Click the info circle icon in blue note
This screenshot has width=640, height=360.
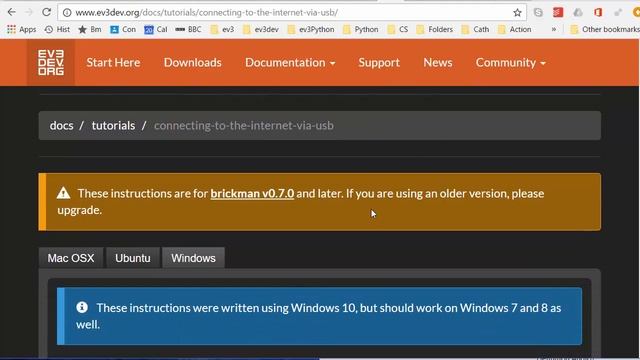(x=82, y=307)
